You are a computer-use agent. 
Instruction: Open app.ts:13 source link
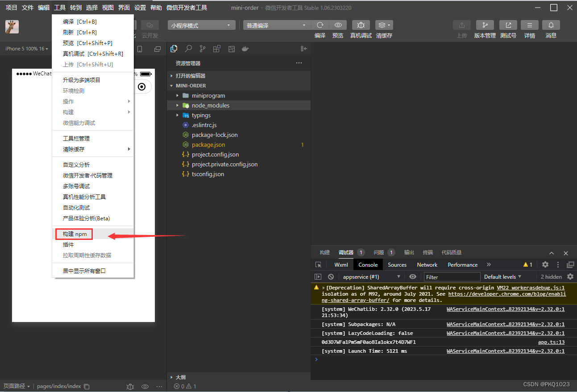point(551,342)
